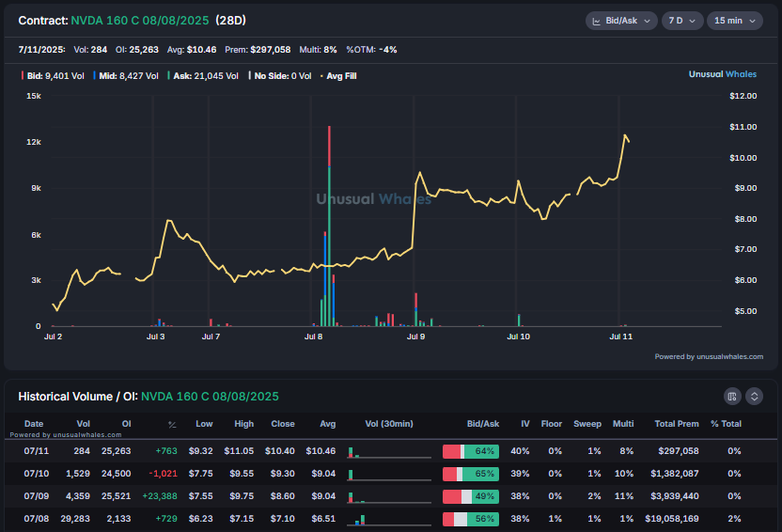Click the %OTM: -4% summary stat
This screenshot has height=532, width=782.
371,50
